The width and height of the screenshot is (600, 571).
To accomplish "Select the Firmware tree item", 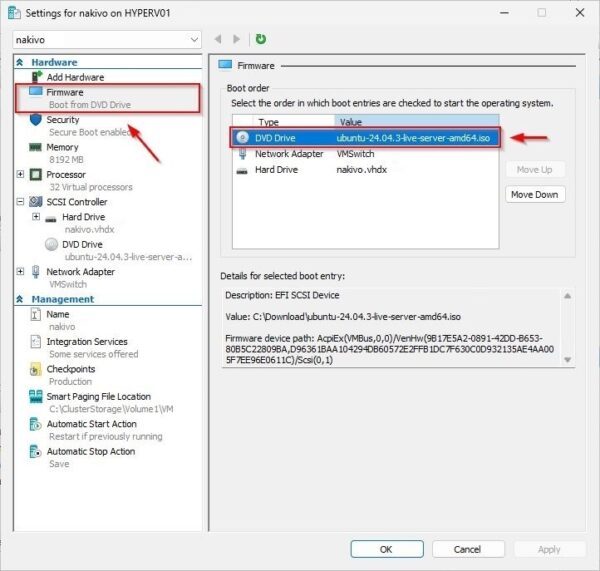I will tap(108, 98).
